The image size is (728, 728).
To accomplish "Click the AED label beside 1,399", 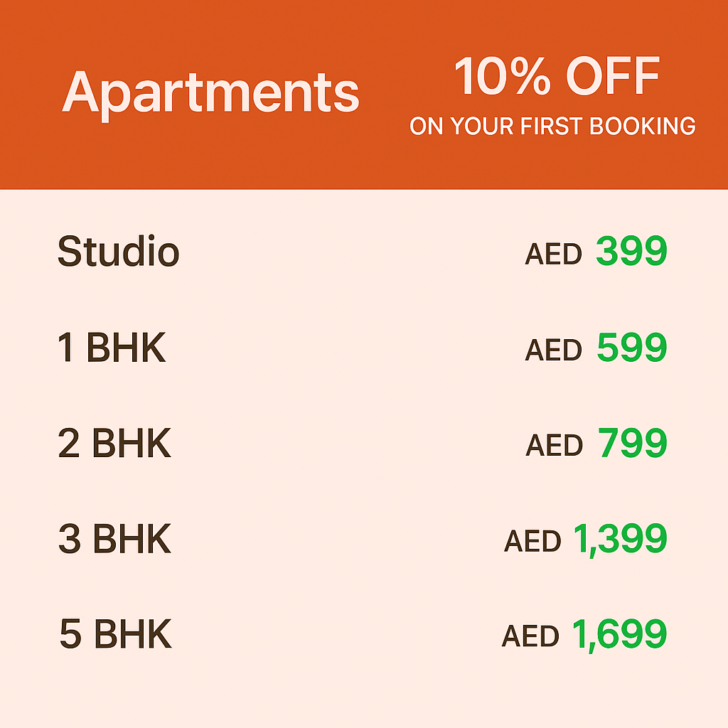I will (x=532, y=542).
